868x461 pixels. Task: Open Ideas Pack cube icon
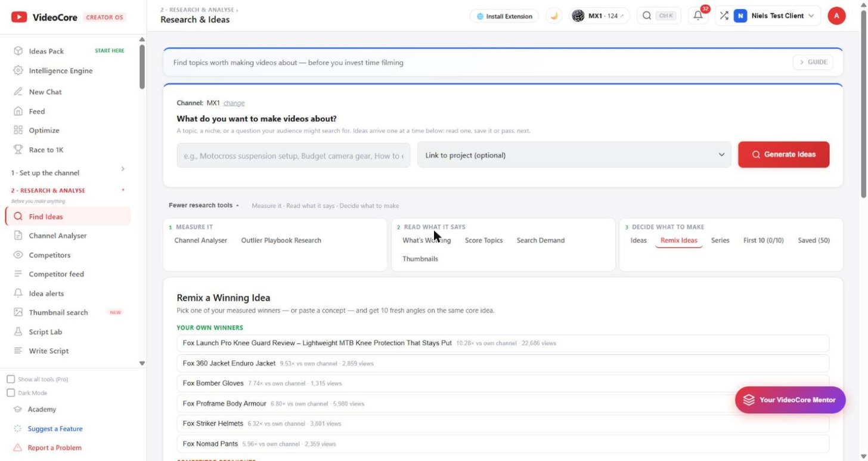[x=18, y=51]
